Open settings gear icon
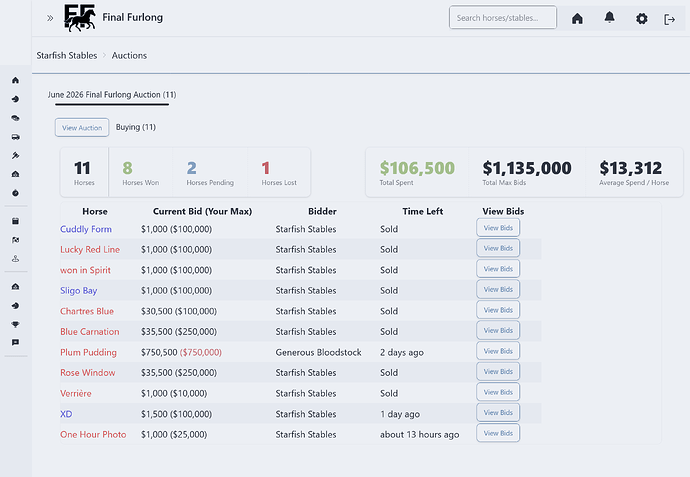Viewport: 690px width, 477px height. tap(642, 18)
